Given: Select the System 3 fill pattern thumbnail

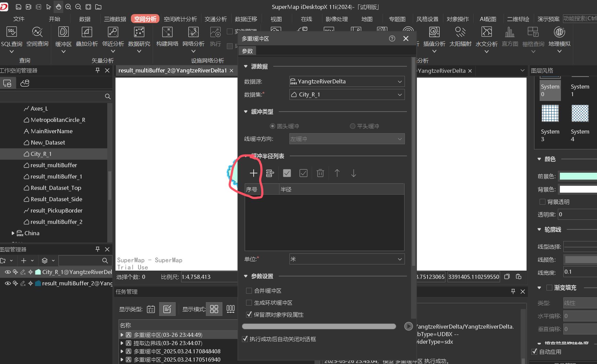Looking at the screenshot, I should pos(550,113).
